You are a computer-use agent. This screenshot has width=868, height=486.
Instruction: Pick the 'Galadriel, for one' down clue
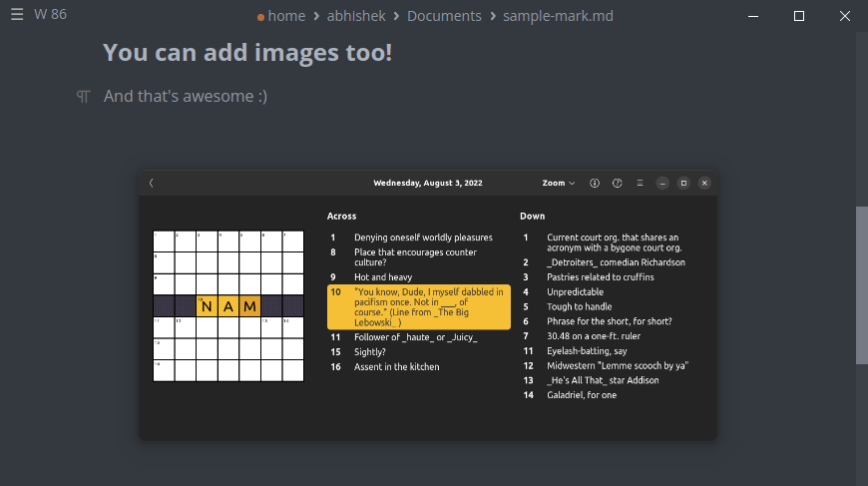coord(582,395)
